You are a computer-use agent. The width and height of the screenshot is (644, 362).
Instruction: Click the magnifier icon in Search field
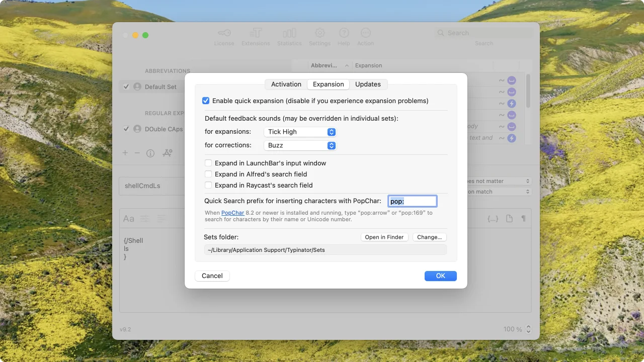click(441, 33)
